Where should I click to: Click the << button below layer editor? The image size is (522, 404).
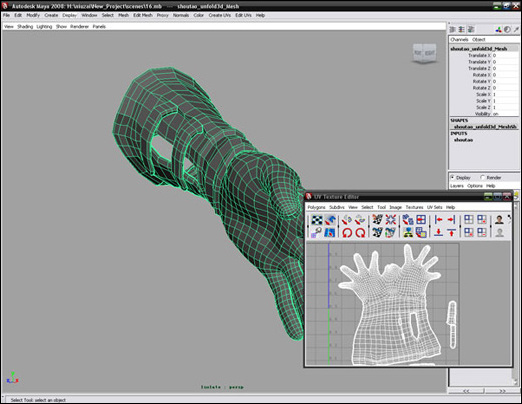(466, 391)
